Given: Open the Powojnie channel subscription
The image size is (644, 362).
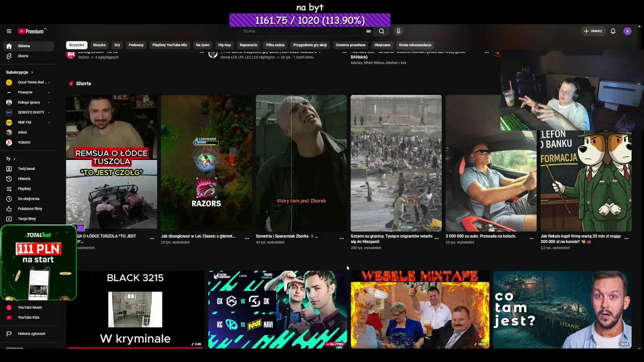Looking at the screenshot, I should [28, 92].
